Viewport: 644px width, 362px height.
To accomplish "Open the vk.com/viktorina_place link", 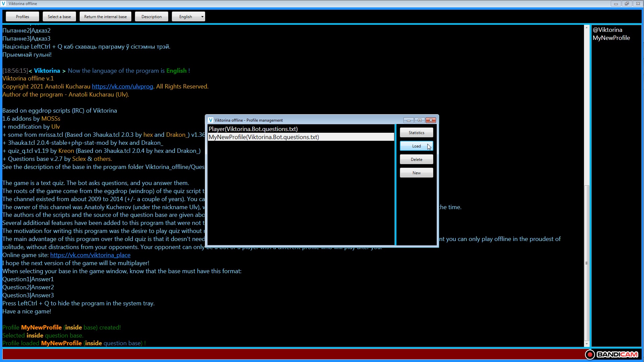I will [90, 255].
